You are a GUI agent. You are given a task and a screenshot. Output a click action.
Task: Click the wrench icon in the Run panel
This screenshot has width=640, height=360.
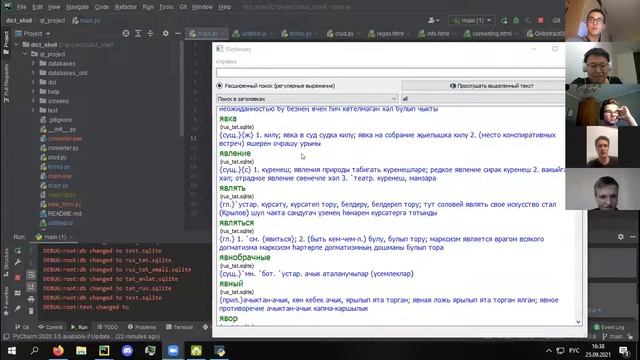(18, 262)
